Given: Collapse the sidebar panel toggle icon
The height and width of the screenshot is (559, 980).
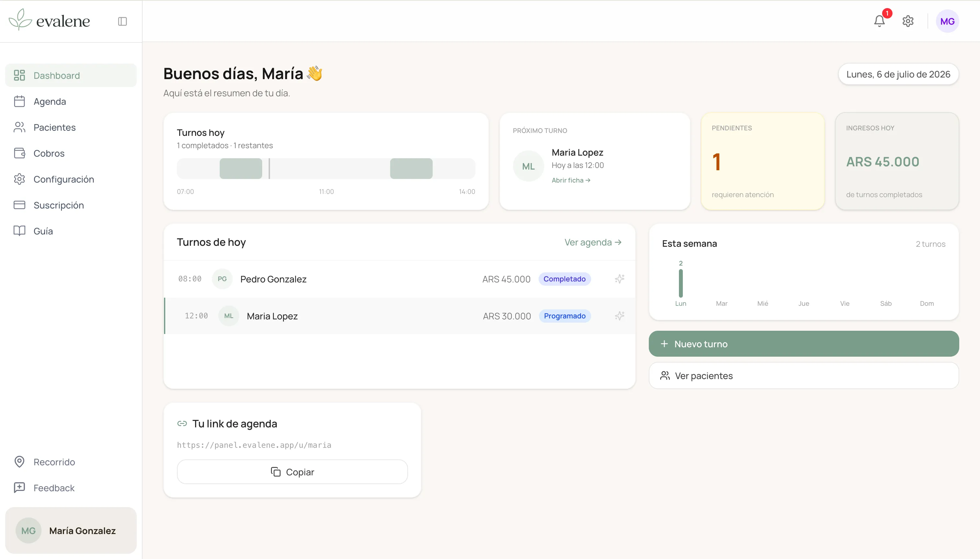Looking at the screenshot, I should click(122, 21).
